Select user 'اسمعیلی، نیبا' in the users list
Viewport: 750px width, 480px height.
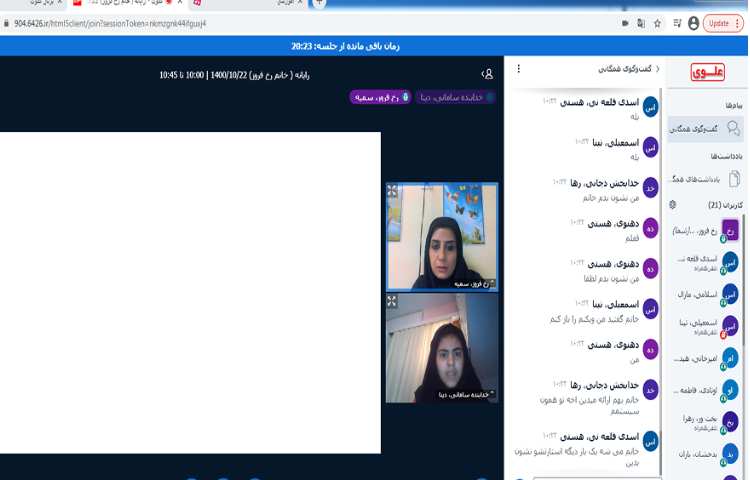click(x=706, y=327)
